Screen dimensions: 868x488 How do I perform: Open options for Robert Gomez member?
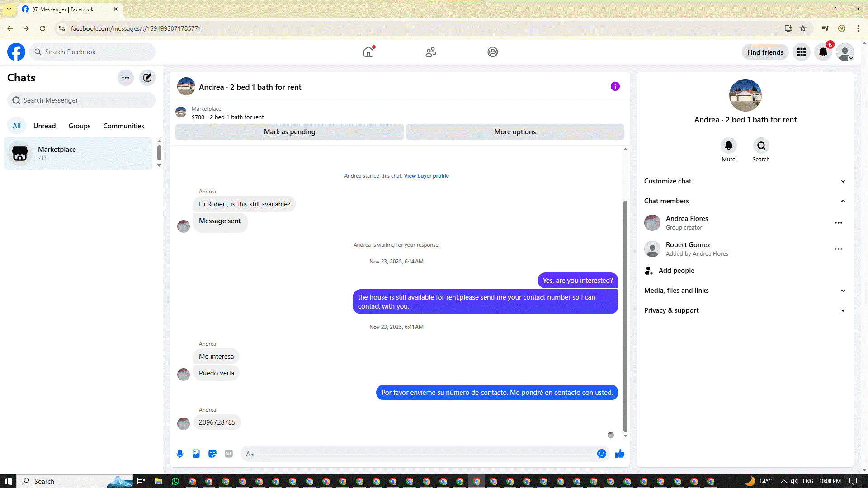pyautogui.click(x=839, y=249)
